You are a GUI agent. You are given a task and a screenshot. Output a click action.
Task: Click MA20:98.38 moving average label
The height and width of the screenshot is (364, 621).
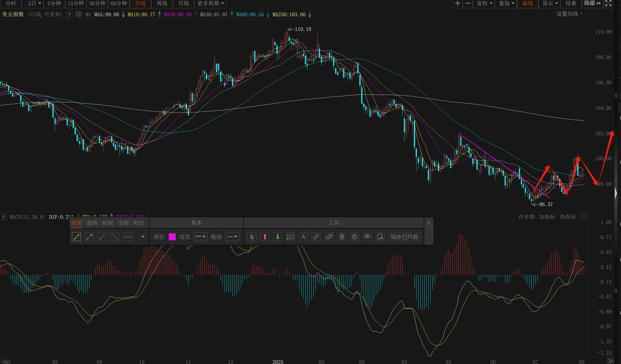(x=178, y=15)
